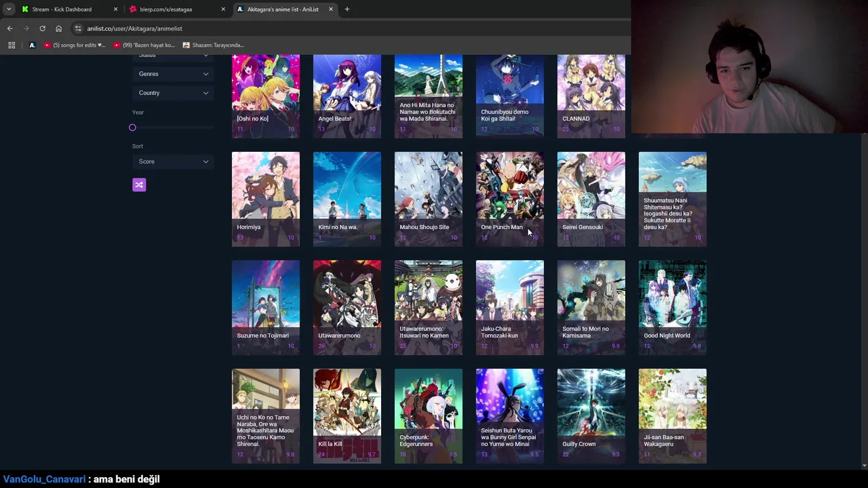Open the browser home button
Viewport: 868px width, 488px height.
(58, 28)
